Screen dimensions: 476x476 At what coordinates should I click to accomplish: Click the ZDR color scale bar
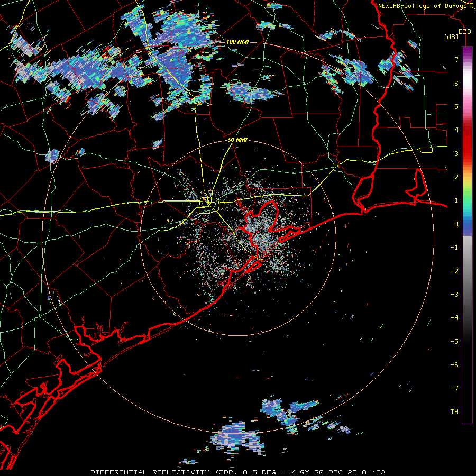point(467,235)
